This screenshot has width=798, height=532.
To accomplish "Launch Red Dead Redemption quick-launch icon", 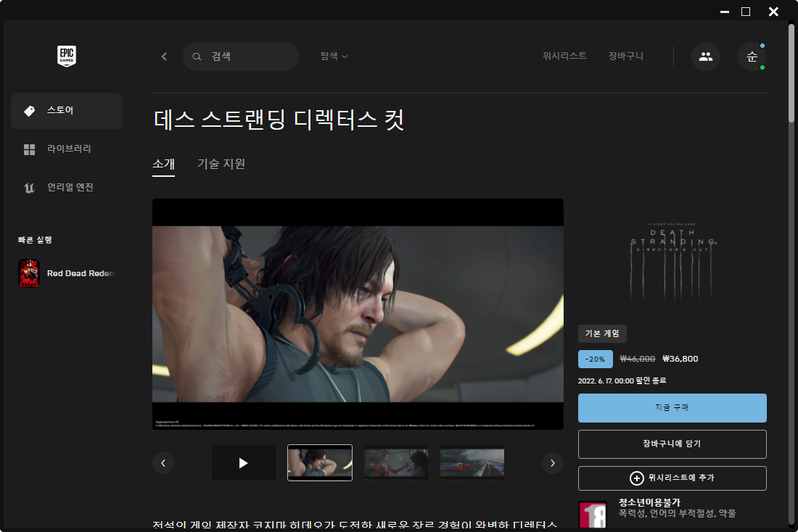I will click(x=29, y=273).
